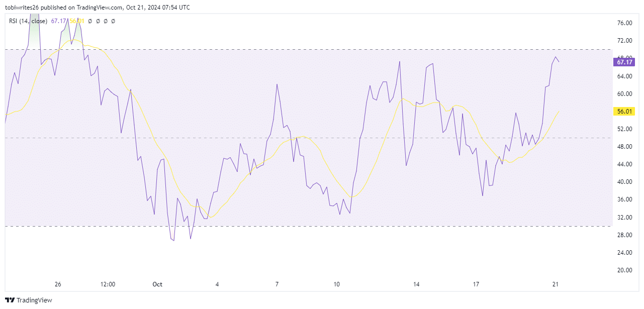Click the 26 date label on time axis
This screenshot has width=644, height=309.
(58, 284)
